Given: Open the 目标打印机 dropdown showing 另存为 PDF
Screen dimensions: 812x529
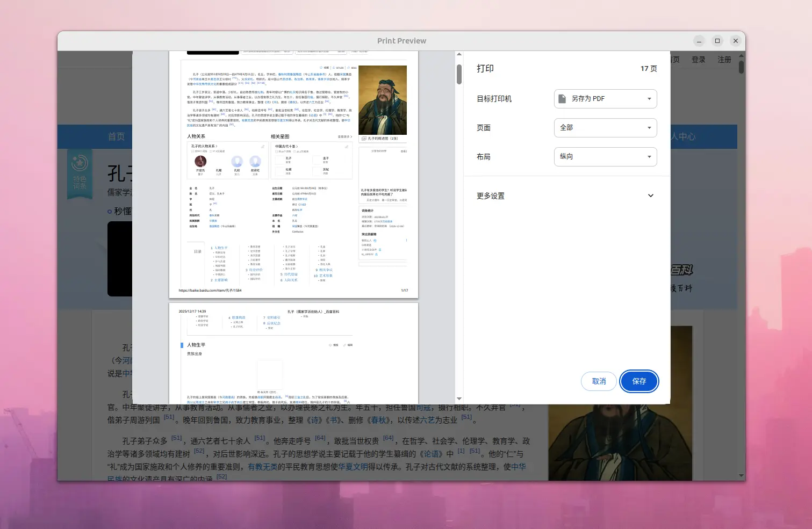Looking at the screenshot, I should [605, 99].
